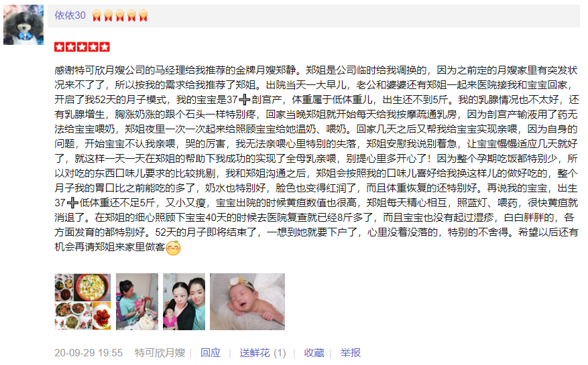Viewport: 588px width, 365px height.
Task: Select the third red rating star
Action: [x=82, y=47]
